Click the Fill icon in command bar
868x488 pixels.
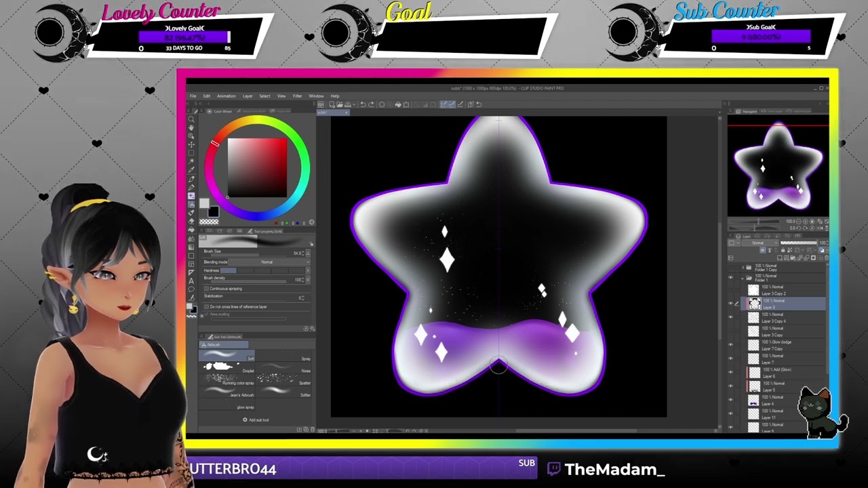point(398,104)
